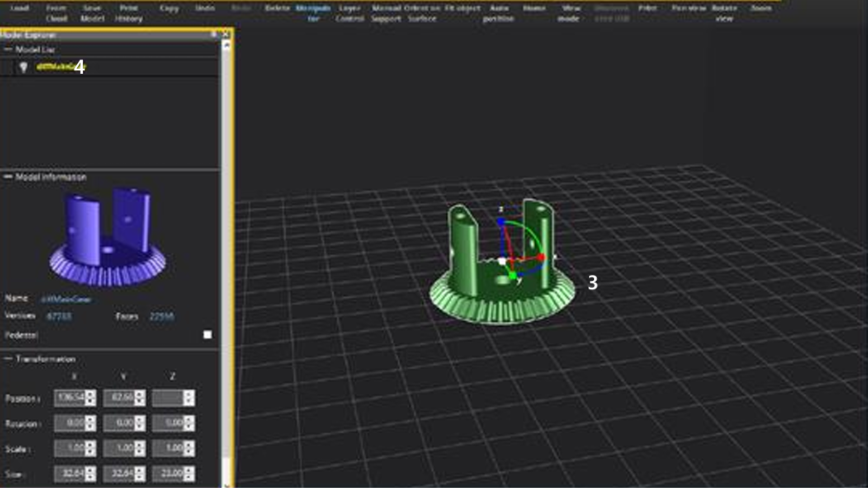Viewport: 868px width, 488px height.
Task: Toggle model visibility via lightbulb icon
Action: pos(24,67)
